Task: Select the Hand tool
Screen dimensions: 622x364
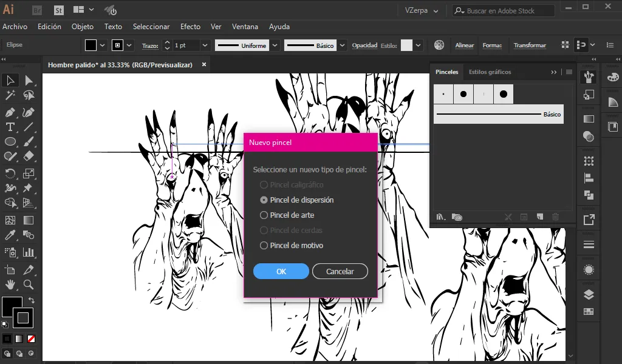Action: pos(10,285)
